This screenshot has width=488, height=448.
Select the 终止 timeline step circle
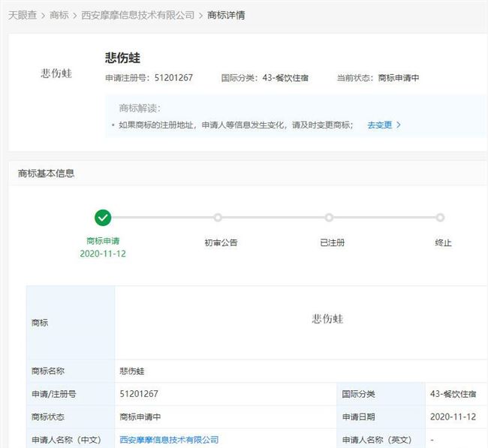440,218
